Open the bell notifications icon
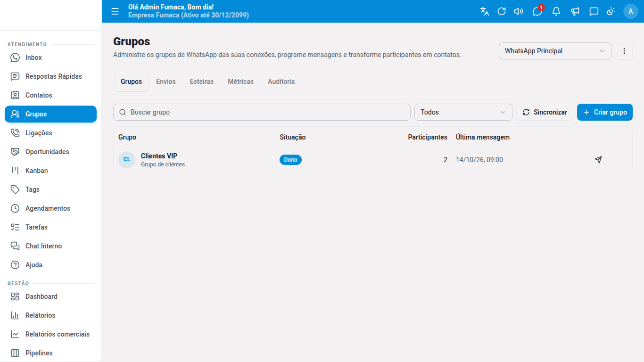 click(556, 11)
